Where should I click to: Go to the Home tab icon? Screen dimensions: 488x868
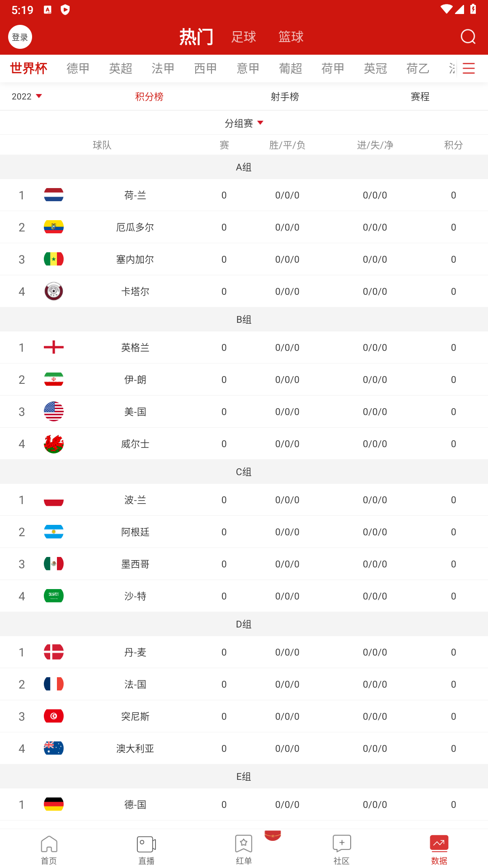(49, 844)
